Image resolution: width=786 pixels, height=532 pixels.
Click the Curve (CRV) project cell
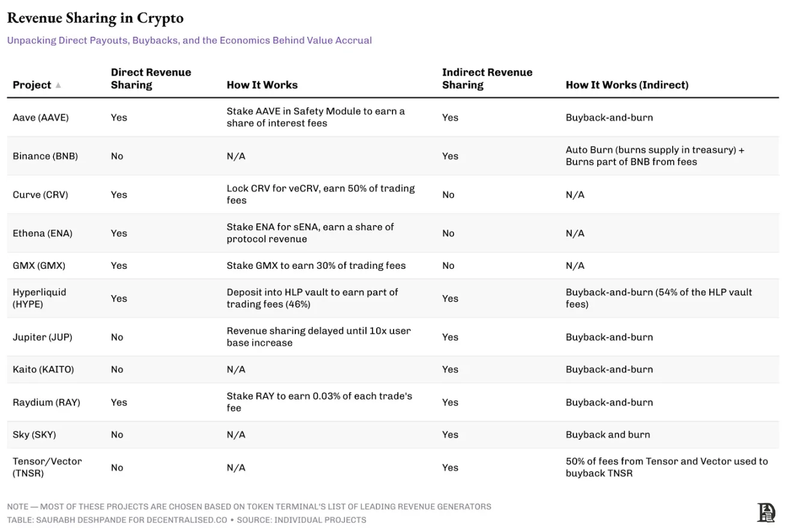pos(40,195)
